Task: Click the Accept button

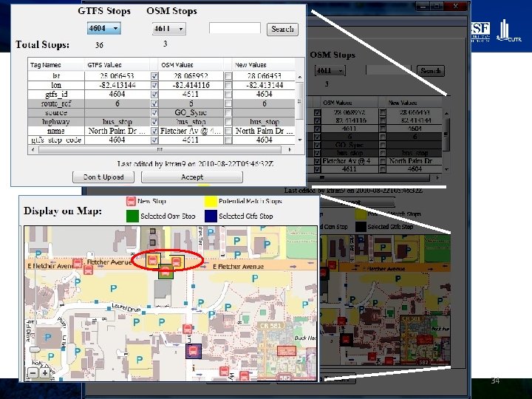Action: click(x=192, y=177)
